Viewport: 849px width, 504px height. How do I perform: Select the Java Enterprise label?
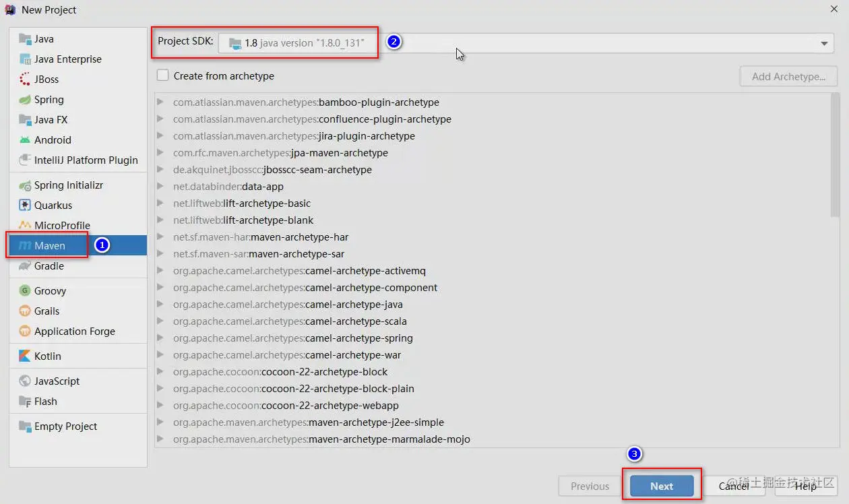click(68, 59)
